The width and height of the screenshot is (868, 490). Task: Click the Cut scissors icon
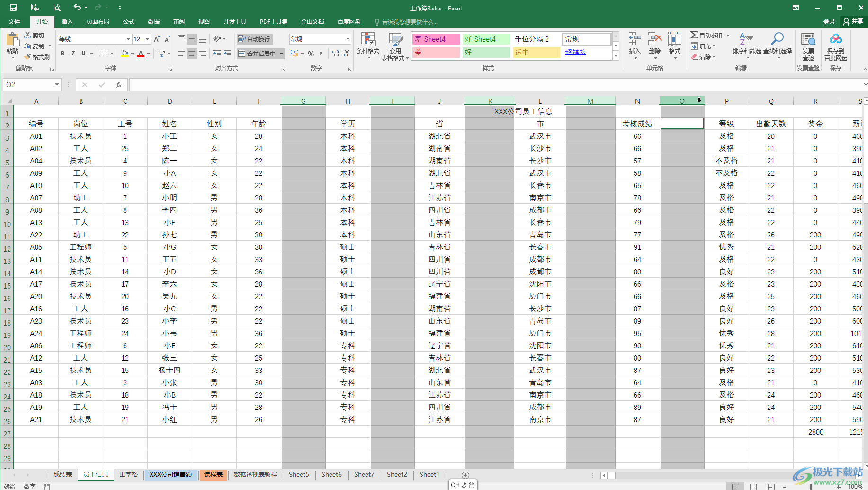click(x=27, y=35)
